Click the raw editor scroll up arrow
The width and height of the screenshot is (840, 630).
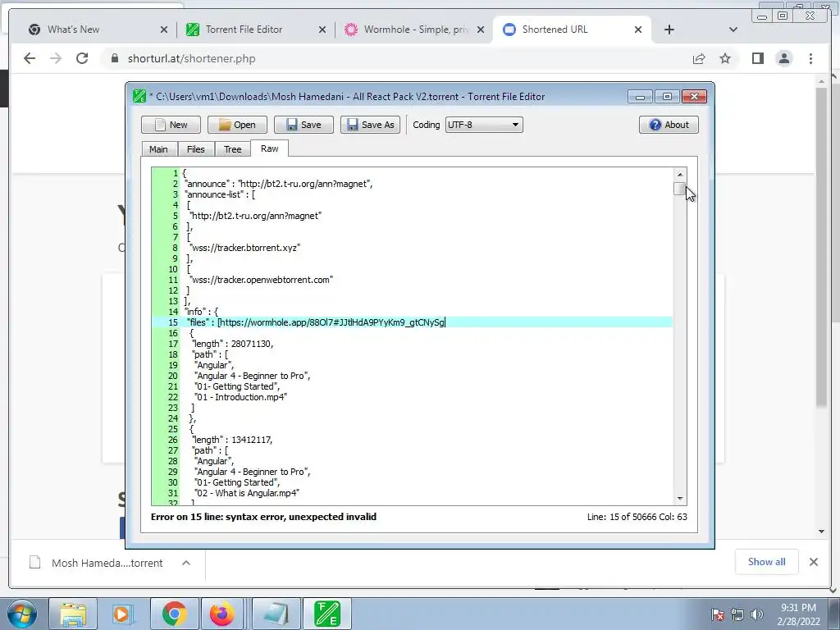tap(680, 174)
